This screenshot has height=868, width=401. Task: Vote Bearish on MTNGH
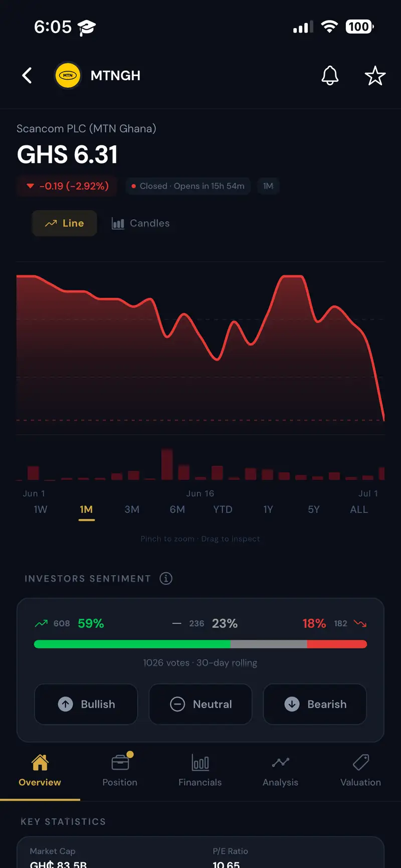(x=315, y=704)
